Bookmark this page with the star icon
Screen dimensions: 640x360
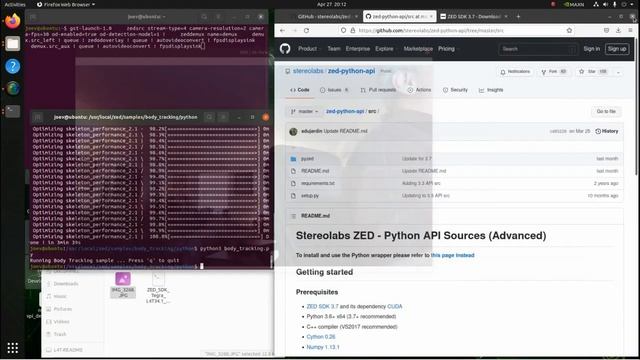[x=569, y=30]
